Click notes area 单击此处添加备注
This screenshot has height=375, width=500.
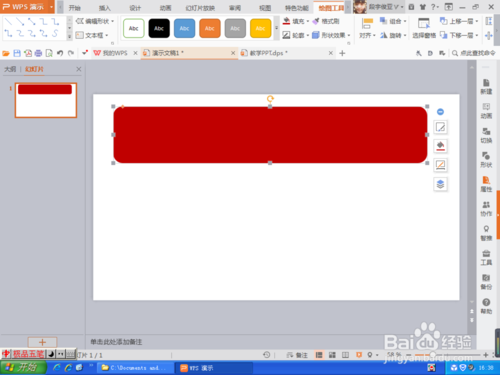[116, 342]
